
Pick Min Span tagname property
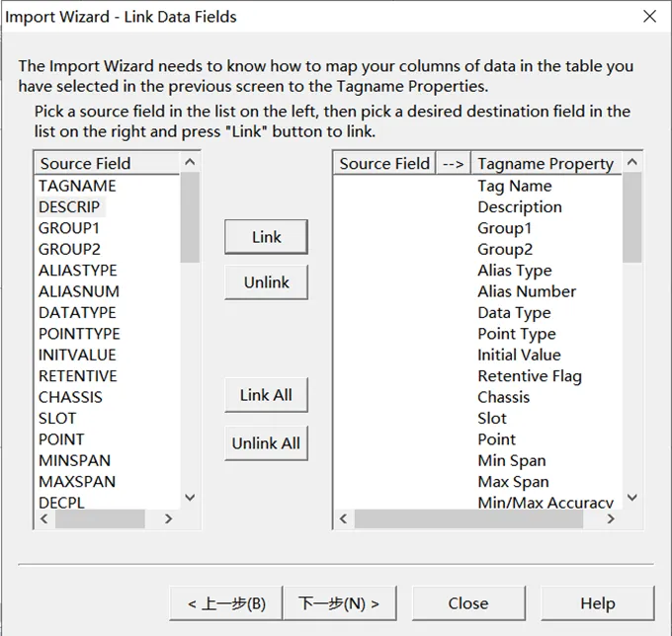(x=512, y=461)
